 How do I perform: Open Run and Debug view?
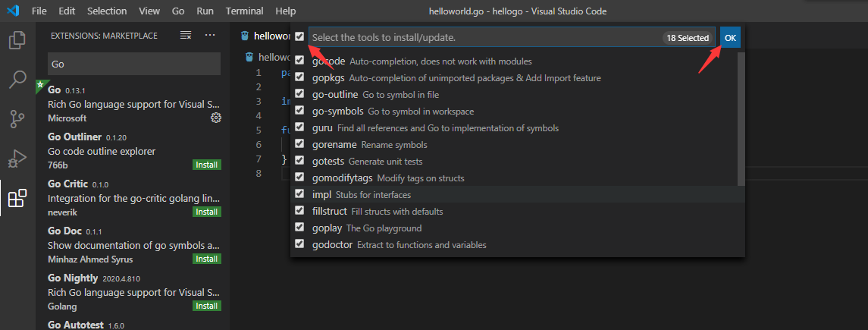(x=17, y=159)
